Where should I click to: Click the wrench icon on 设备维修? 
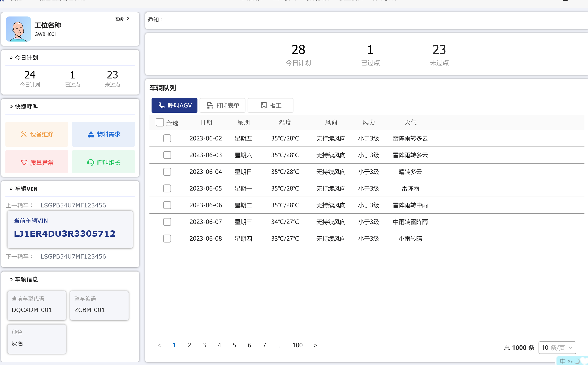click(24, 134)
